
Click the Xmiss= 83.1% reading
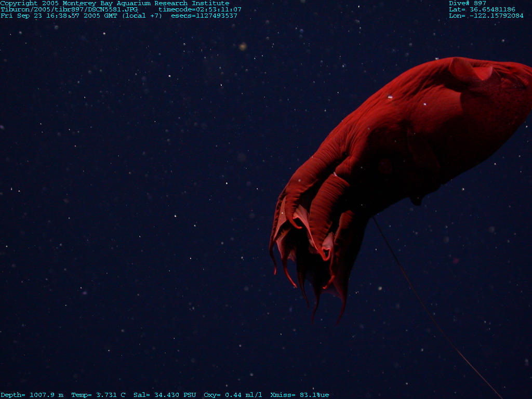coord(299,395)
